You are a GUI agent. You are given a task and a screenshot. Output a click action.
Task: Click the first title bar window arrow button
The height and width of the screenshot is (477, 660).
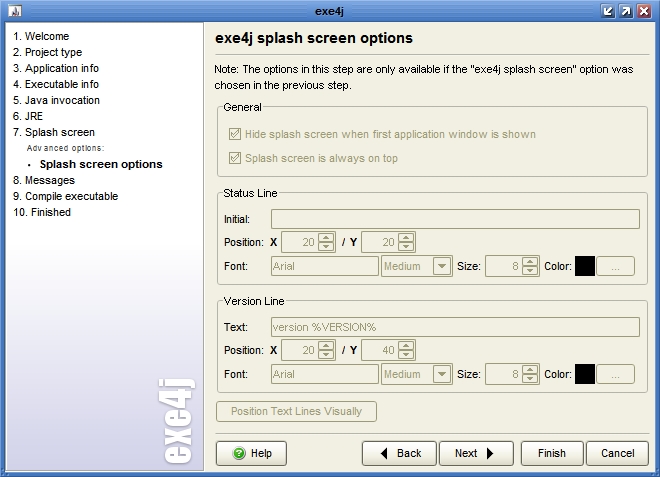point(608,11)
